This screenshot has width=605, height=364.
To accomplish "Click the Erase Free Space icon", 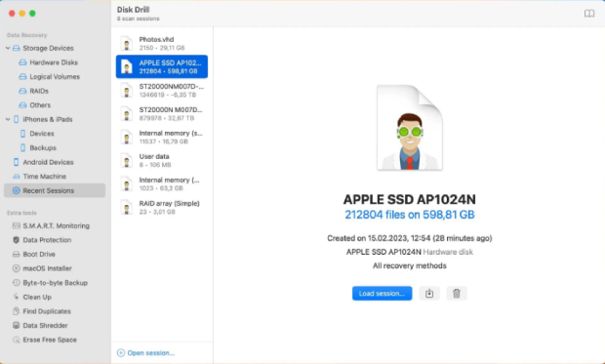I will tap(16, 340).
